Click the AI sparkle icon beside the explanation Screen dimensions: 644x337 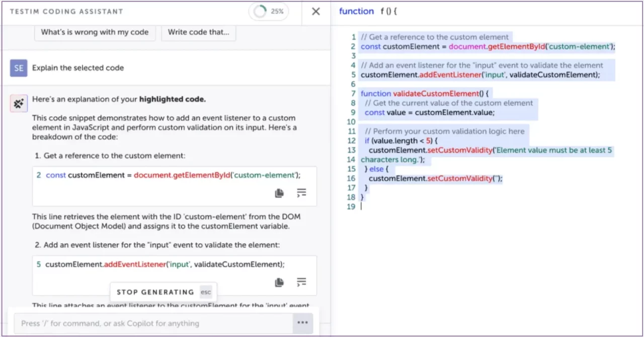point(19,103)
